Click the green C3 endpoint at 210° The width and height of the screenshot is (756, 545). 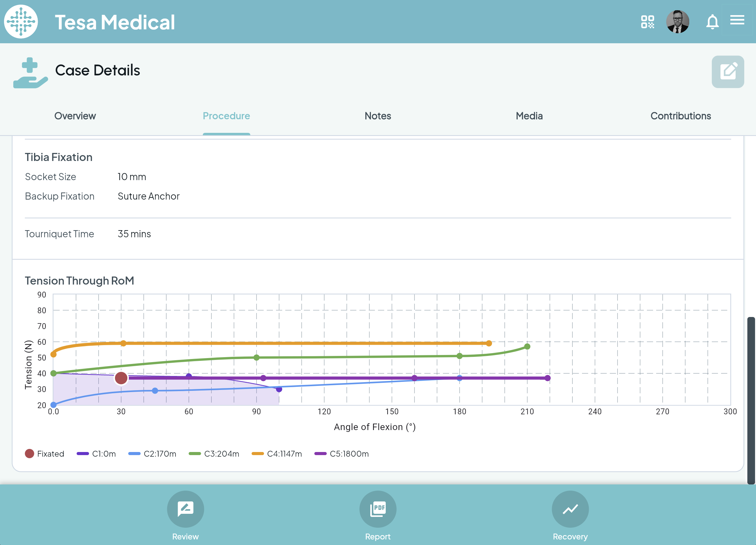[527, 346]
